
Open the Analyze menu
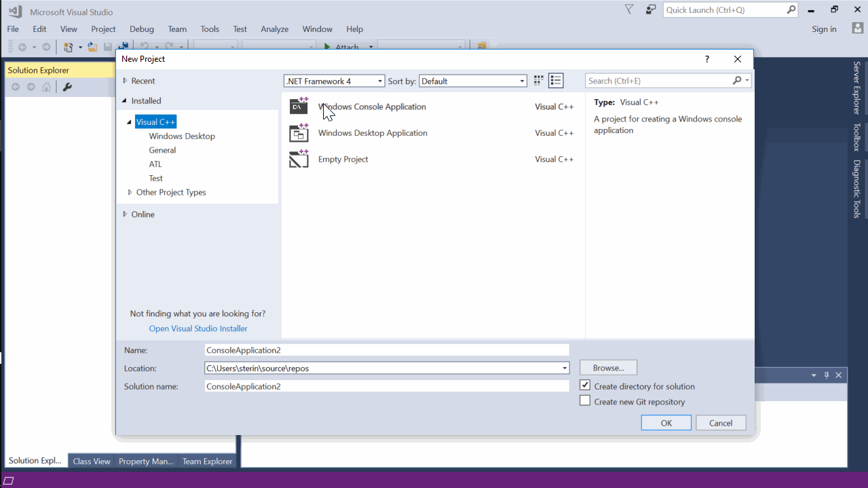(275, 29)
